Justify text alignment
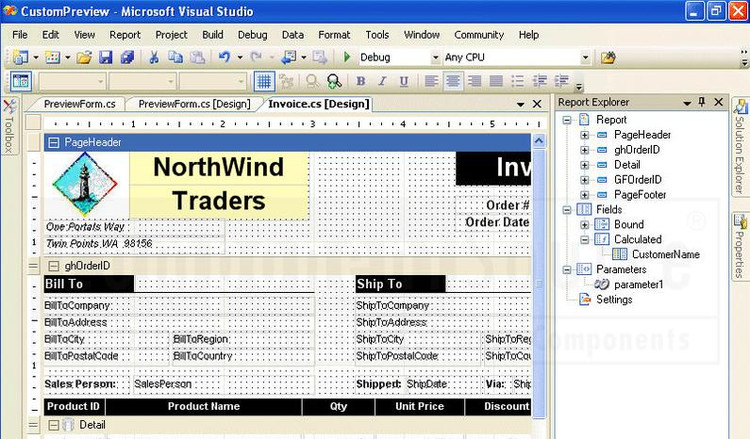 [x=496, y=81]
